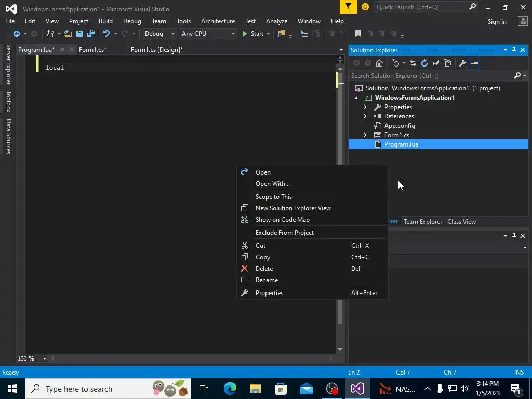Click the Open File folder icon
This screenshot has width=532, height=399.
(x=68, y=34)
